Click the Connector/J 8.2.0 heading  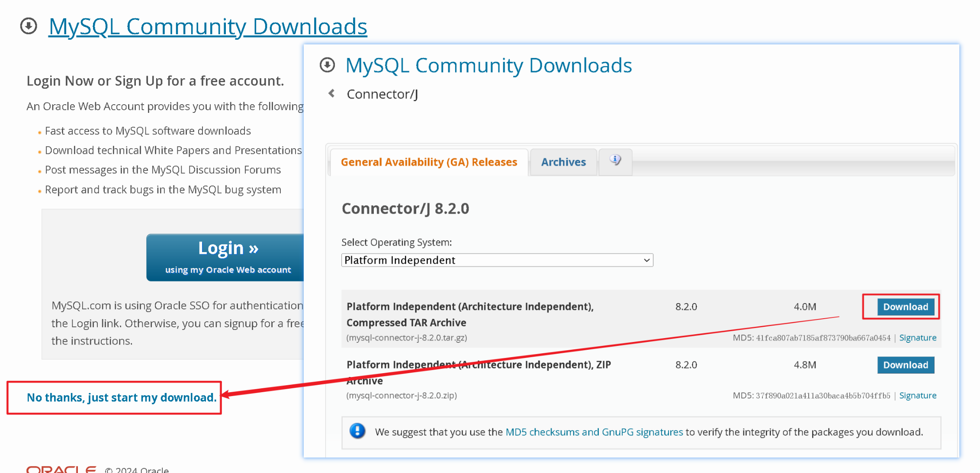coord(405,208)
